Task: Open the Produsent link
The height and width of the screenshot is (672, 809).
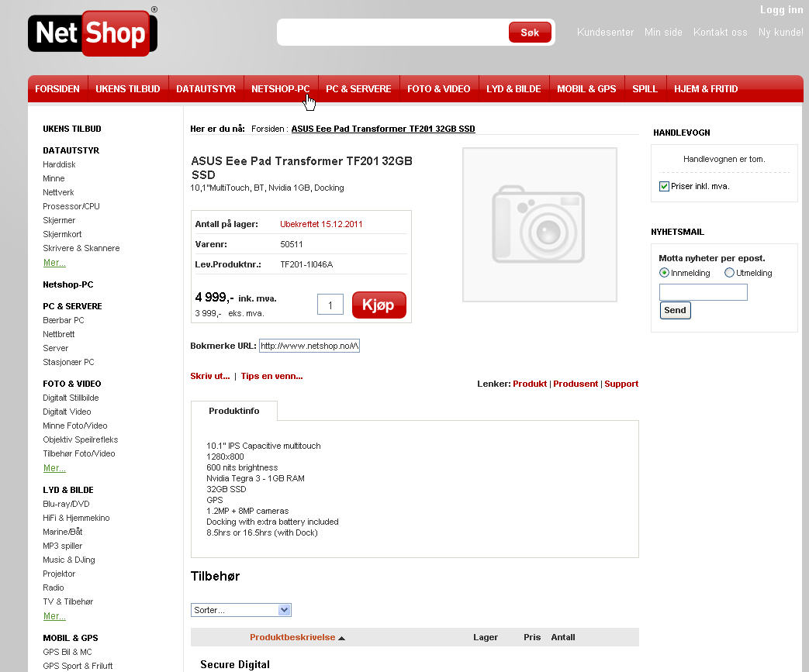Action: click(576, 384)
